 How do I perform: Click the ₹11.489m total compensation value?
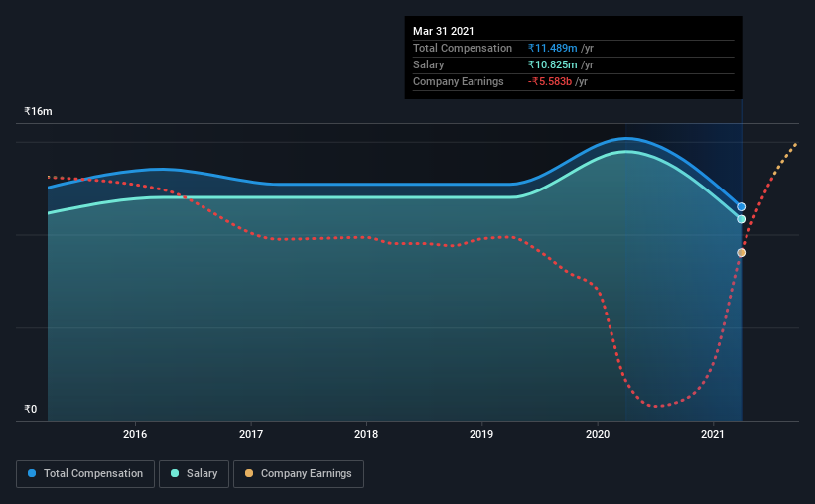click(553, 48)
